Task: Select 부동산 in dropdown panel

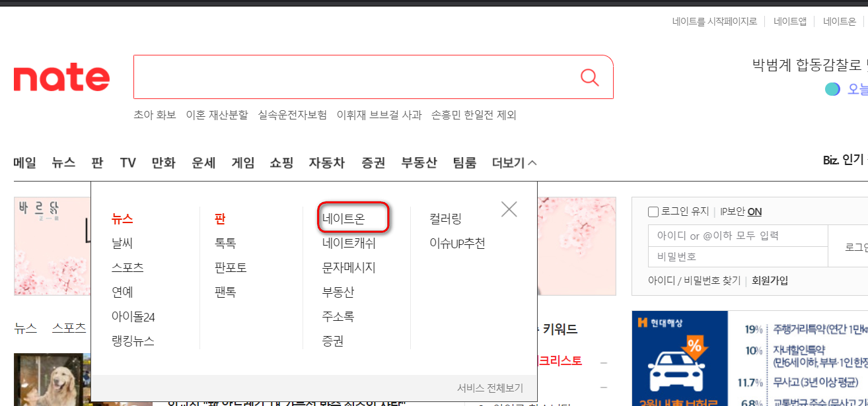Action: (338, 292)
